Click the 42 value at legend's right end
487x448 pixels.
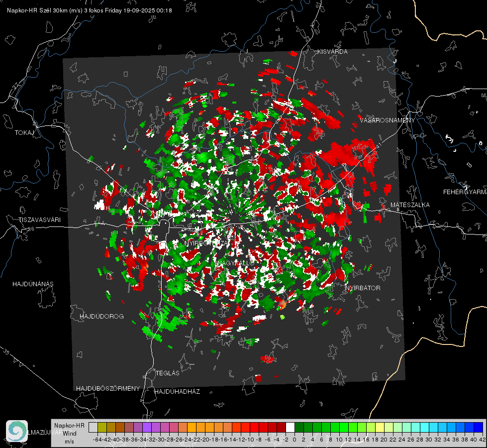[x=483, y=440]
